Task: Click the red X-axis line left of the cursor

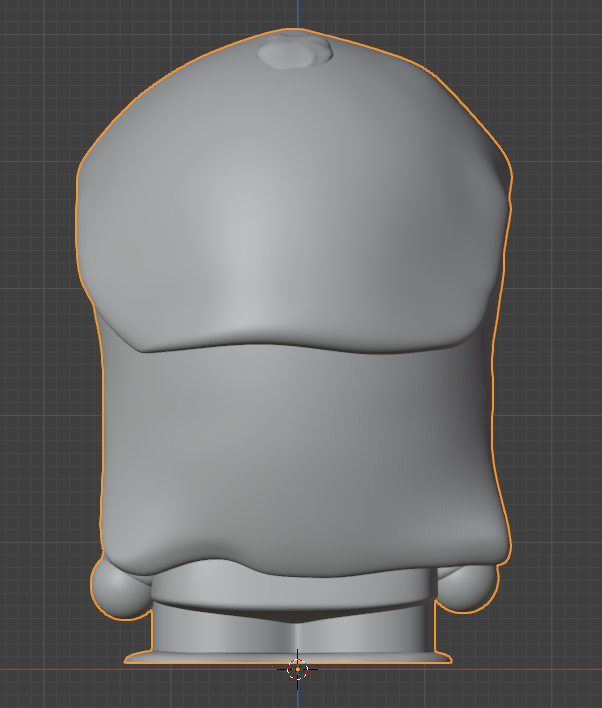Action: [60, 669]
